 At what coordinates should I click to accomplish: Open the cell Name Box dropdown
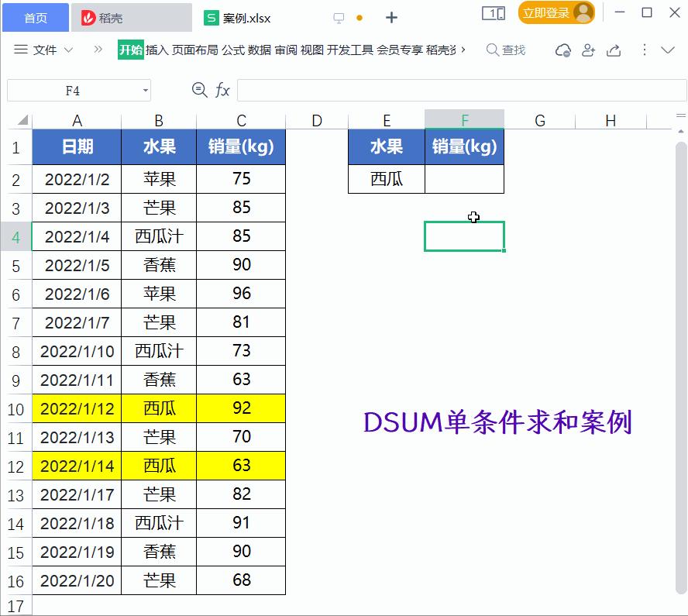[x=143, y=90]
